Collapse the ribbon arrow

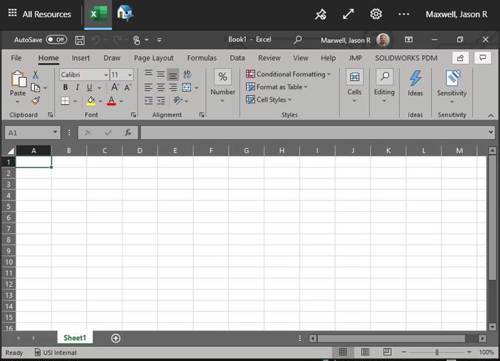491,115
